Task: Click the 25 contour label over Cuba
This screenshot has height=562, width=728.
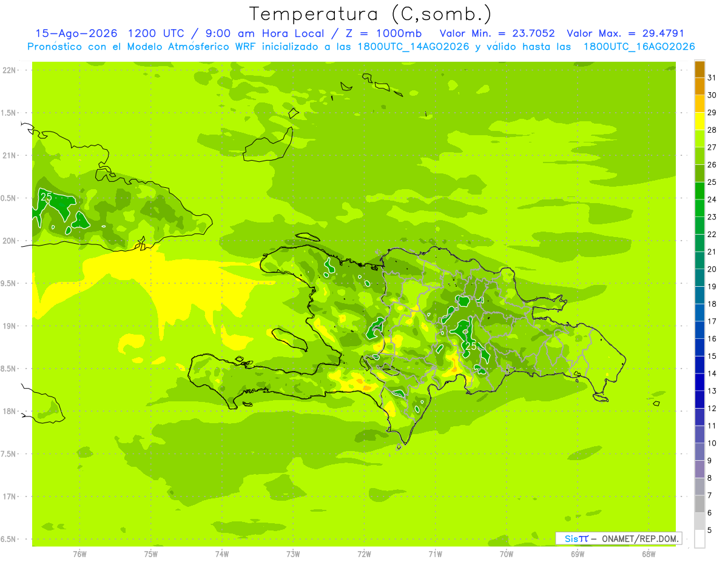Action: point(46,196)
